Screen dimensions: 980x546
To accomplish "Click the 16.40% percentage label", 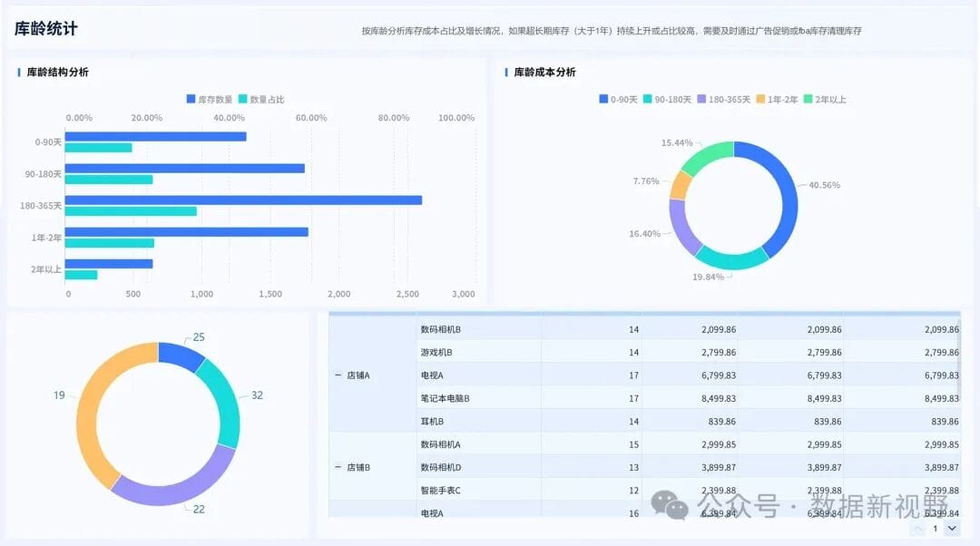I will pos(644,234).
